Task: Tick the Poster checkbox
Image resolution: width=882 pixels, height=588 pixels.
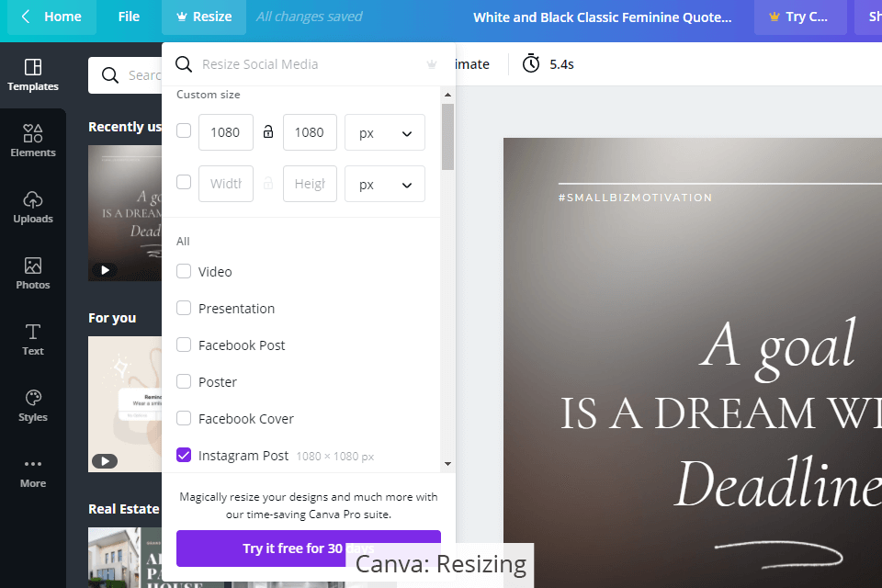Action: pyautogui.click(x=184, y=381)
